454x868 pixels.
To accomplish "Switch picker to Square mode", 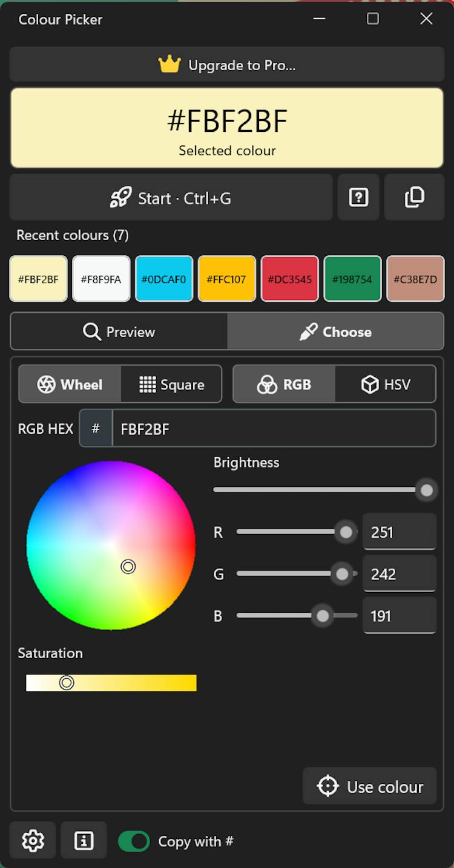I will (171, 384).
